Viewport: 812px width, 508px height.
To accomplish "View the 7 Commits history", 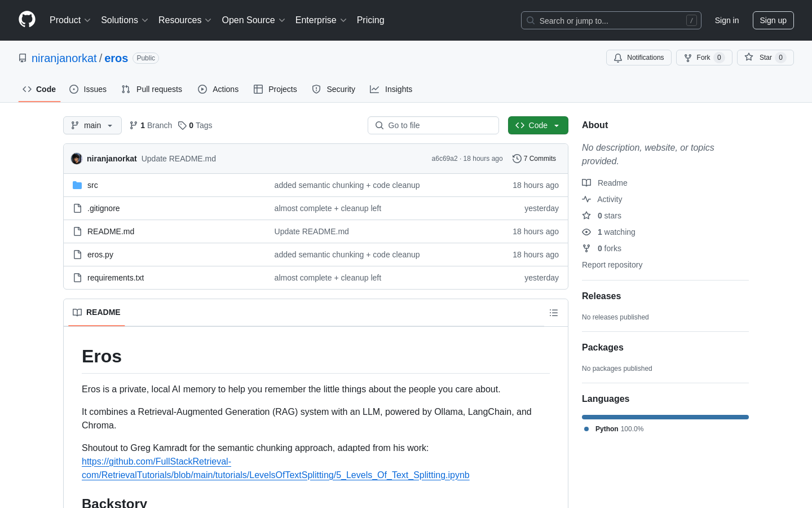I will click(534, 159).
